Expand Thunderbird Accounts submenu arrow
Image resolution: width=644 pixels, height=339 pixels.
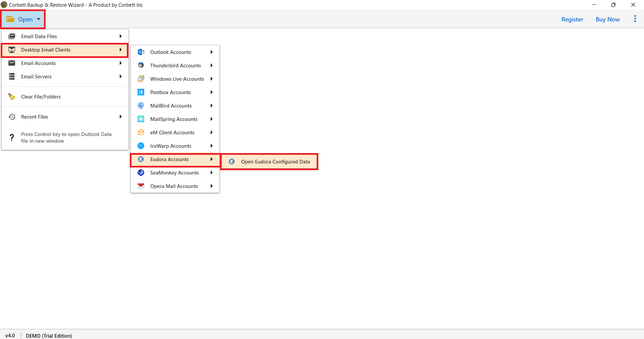(x=212, y=65)
